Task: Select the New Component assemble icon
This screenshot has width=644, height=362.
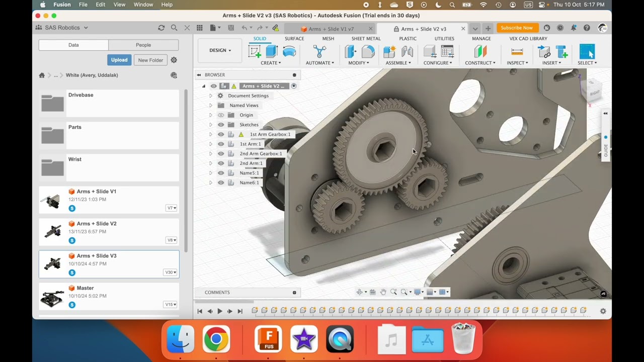Action: [x=389, y=51]
